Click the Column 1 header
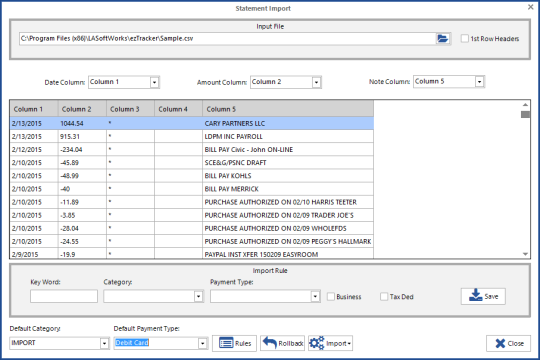 coord(34,109)
